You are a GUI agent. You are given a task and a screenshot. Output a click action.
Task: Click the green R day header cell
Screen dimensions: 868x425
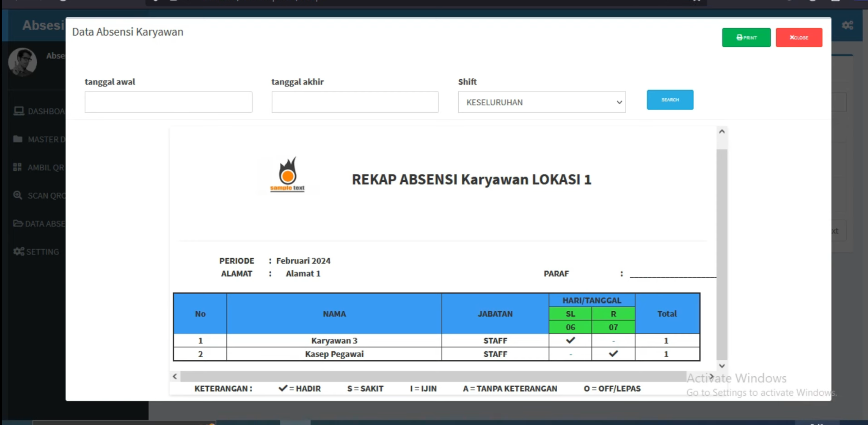point(613,314)
